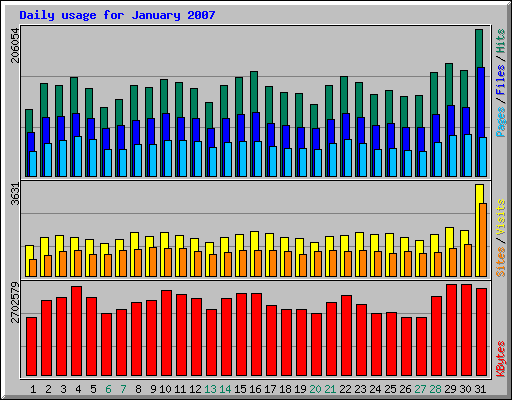Click the "Pages" legend label
This screenshot has height=400, width=512.
[x=500, y=122]
